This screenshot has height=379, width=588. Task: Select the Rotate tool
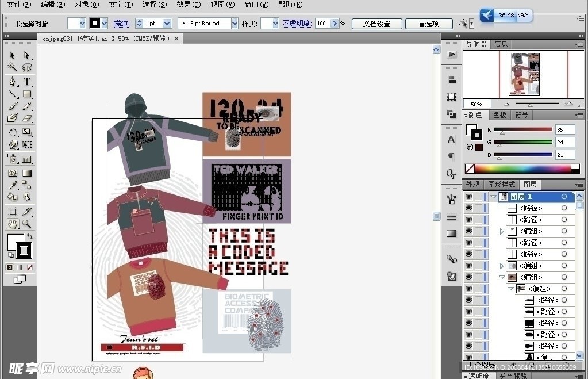point(12,132)
